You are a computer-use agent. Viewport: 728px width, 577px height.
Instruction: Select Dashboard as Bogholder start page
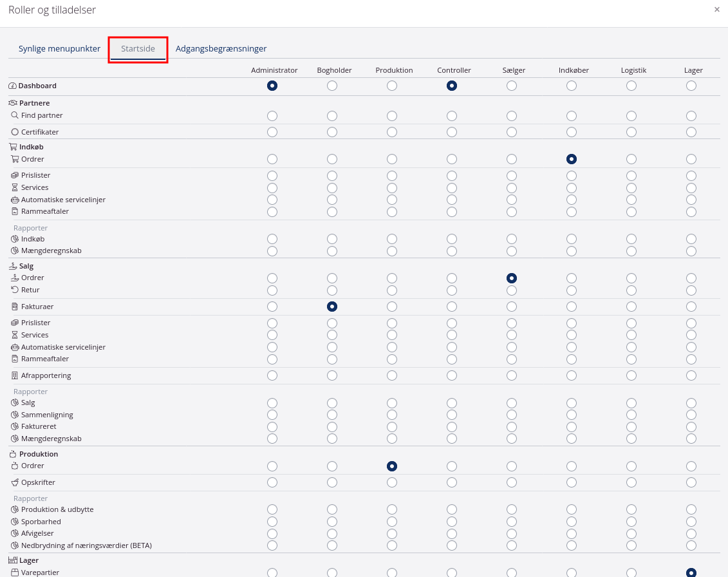coord(332,86)
